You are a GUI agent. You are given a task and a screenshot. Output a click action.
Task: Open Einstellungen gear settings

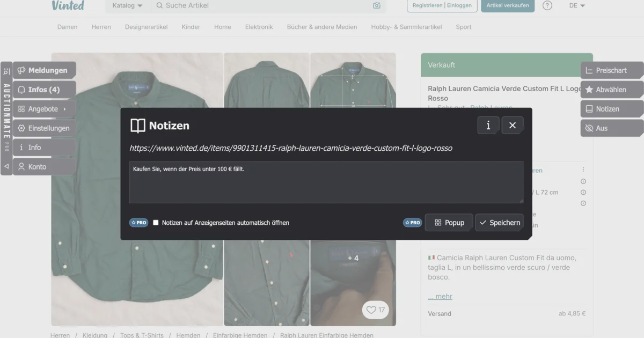pyautogui.click(x=44, y=128)
